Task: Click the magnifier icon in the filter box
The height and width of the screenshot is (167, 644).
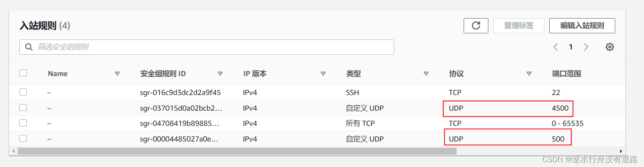Action: (x=29, y=47)
